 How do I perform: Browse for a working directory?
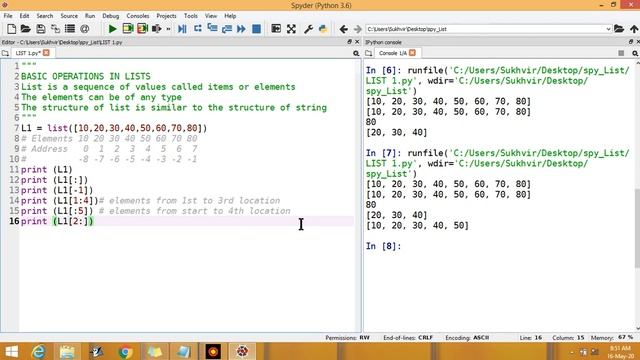pyautogui.click(x=619, y=29)
